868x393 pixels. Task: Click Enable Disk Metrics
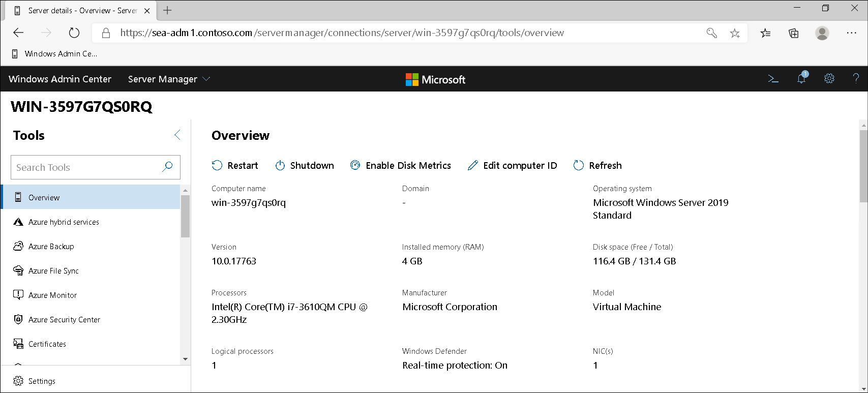(x=400, y=165)
